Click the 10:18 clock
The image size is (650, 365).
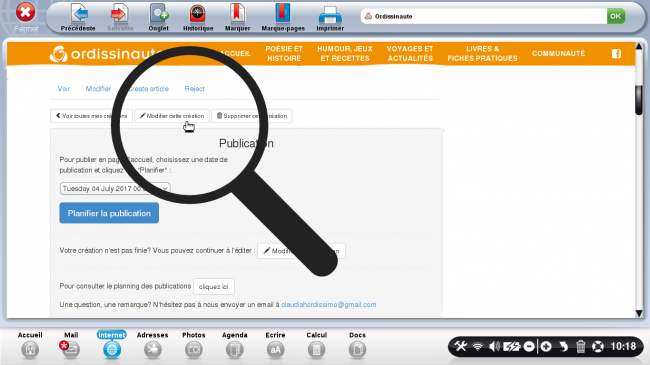coord(623,346)
